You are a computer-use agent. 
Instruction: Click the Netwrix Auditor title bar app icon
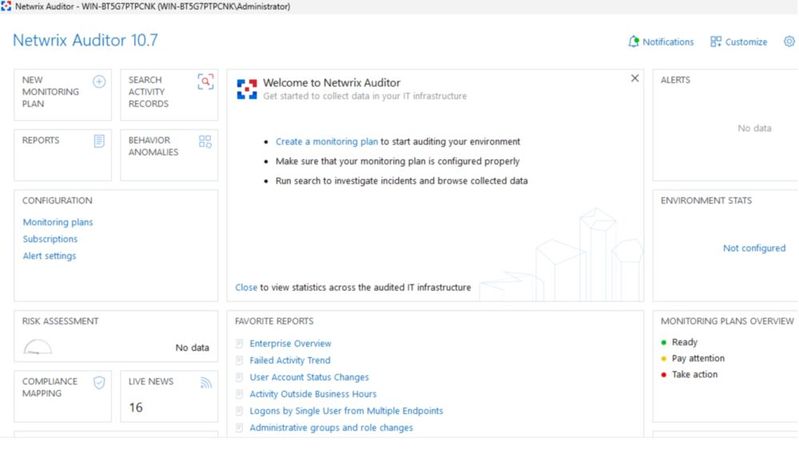click(6, 6)
